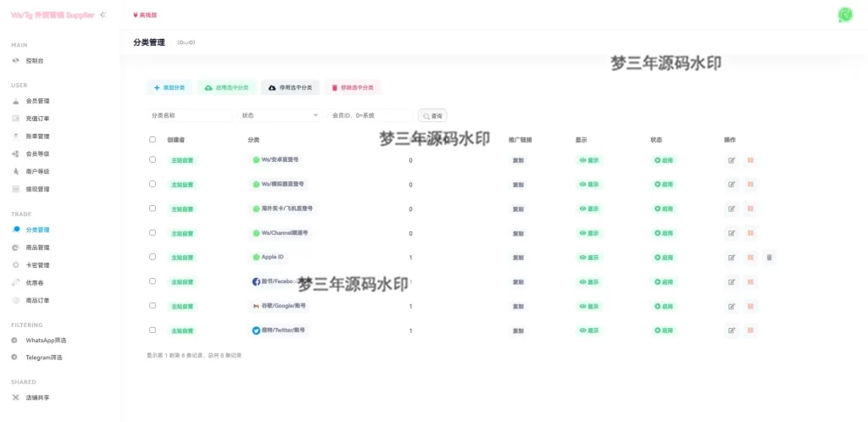Copy promo link for Ws/安卓直登号 via 复制
The image size is (868, 422).
coord(518,160)
